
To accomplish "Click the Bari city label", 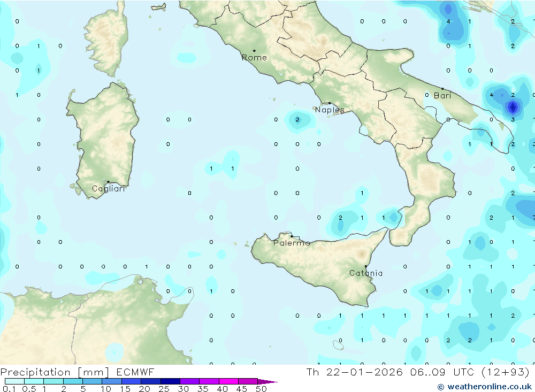I will coord(442,96).
